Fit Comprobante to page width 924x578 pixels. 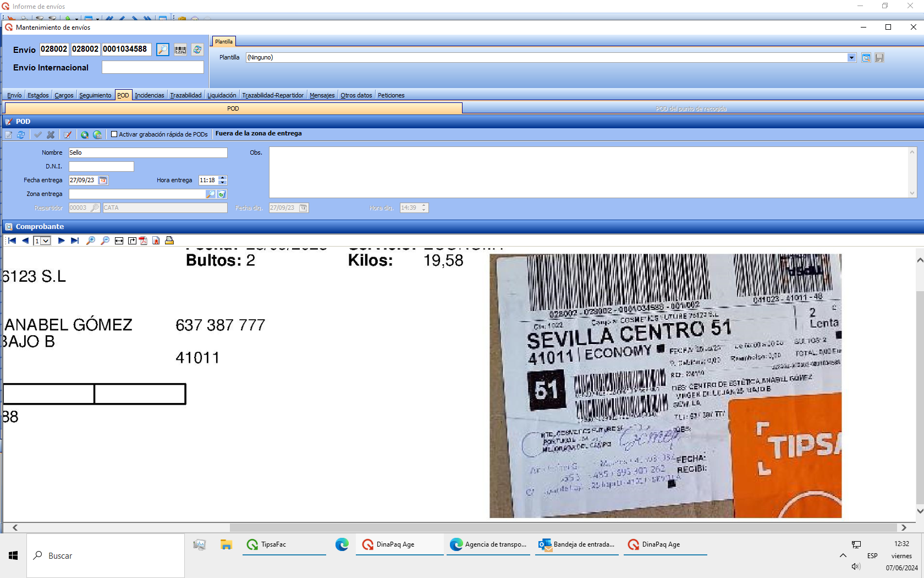pyautogui.click(x=119, y=241)
